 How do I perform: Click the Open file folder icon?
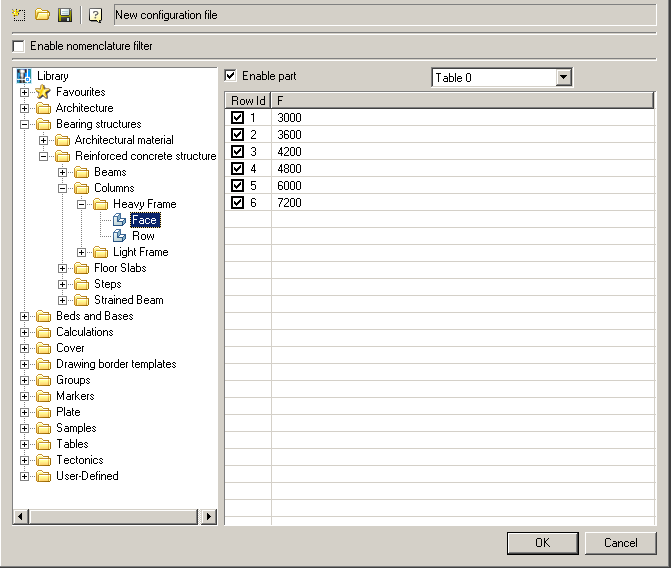tap(42, 15)
